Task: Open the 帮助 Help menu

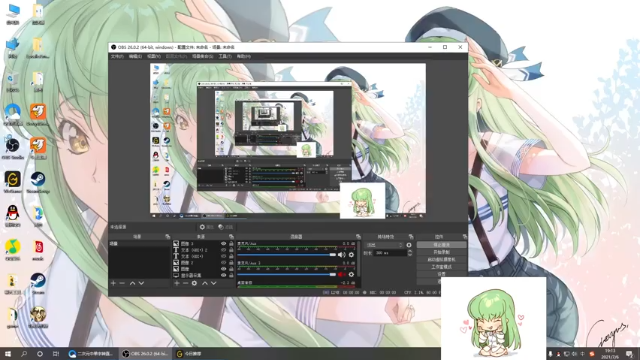Action: (243, 56)
